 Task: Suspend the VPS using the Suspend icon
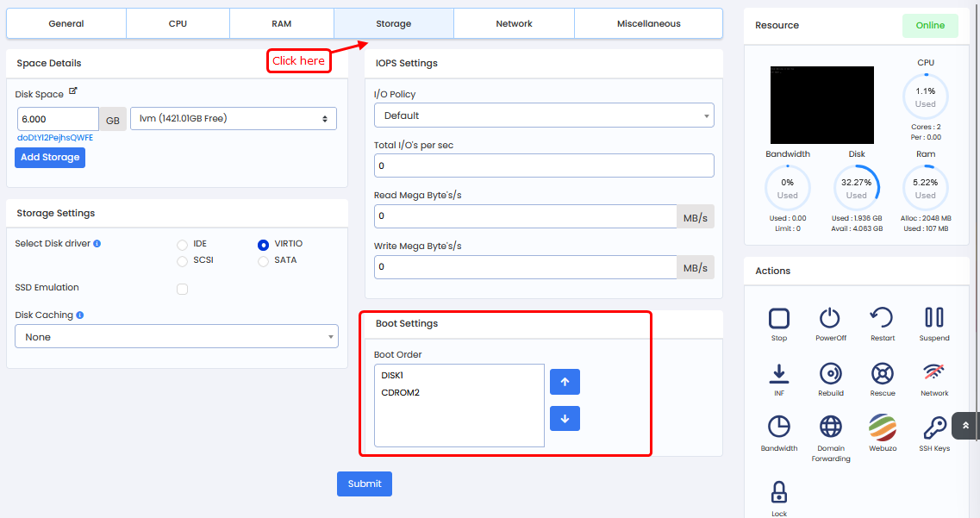933,318
